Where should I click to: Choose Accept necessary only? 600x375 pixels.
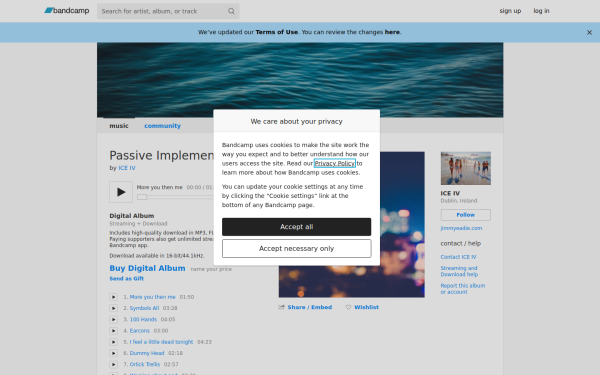coord(297,249)
